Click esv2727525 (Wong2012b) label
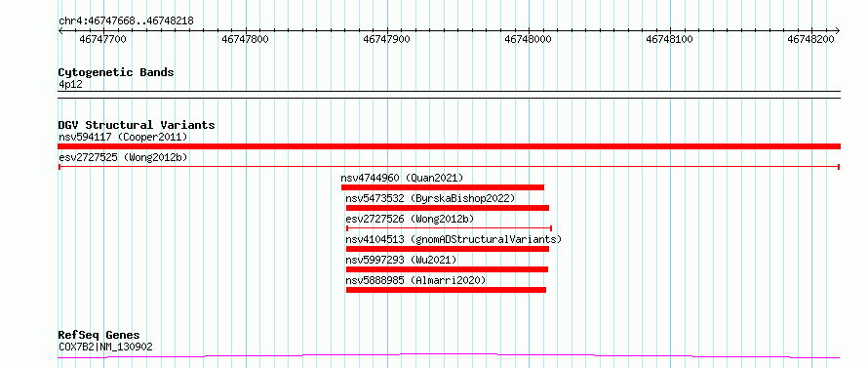 click(124, 157)
